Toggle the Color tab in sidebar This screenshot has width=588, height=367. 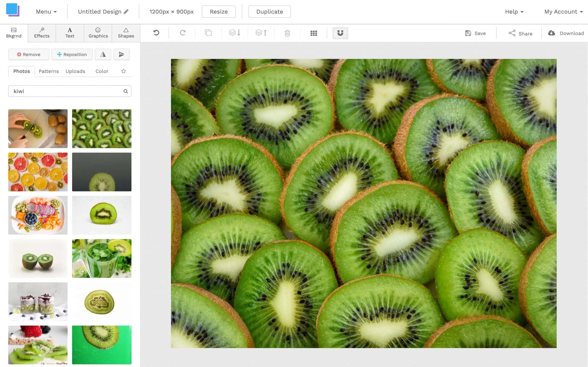(102, 71)
